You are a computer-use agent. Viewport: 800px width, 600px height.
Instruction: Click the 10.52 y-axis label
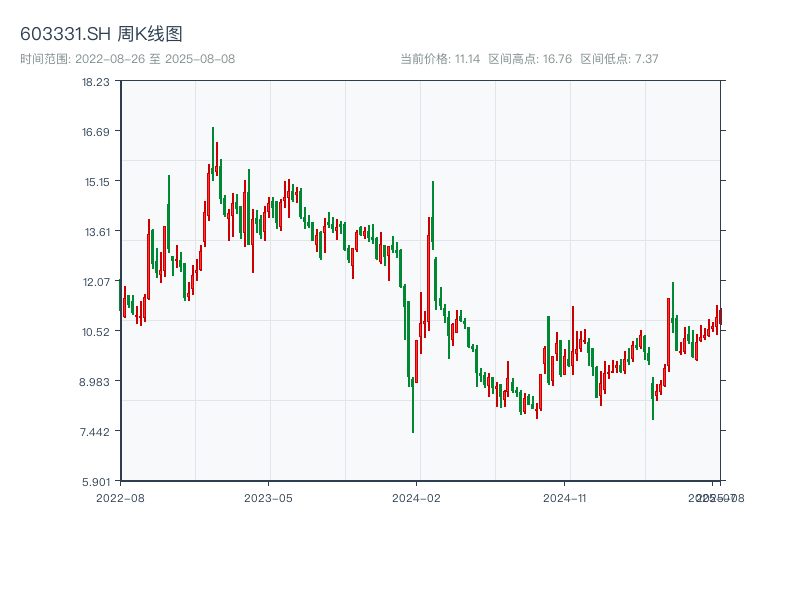[x=96, y=332]
